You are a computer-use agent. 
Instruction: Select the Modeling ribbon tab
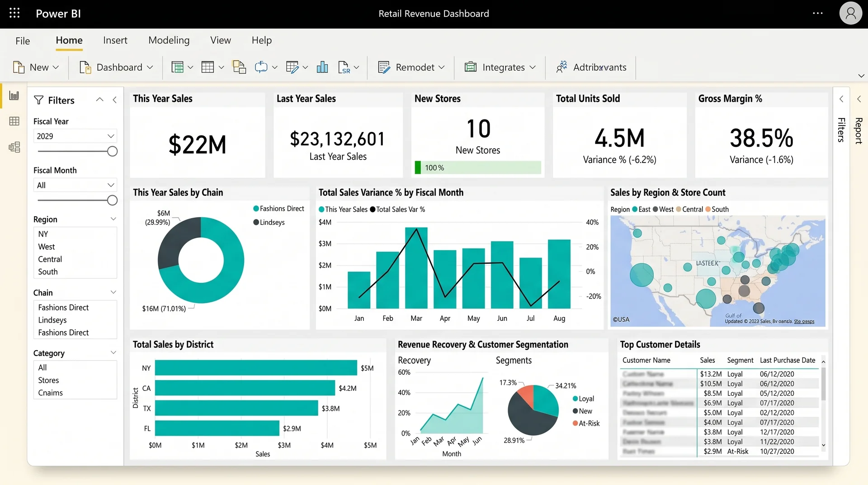169,40
